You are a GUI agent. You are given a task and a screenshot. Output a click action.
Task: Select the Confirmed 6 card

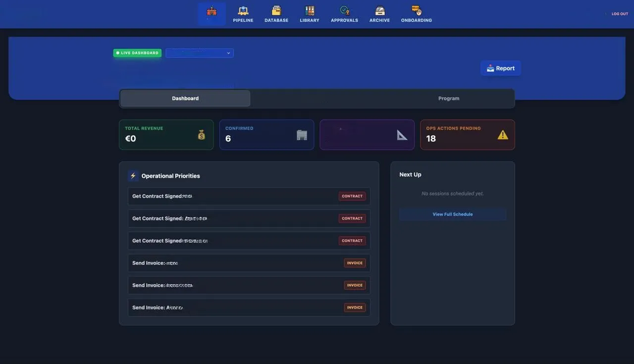coord(266,135)
